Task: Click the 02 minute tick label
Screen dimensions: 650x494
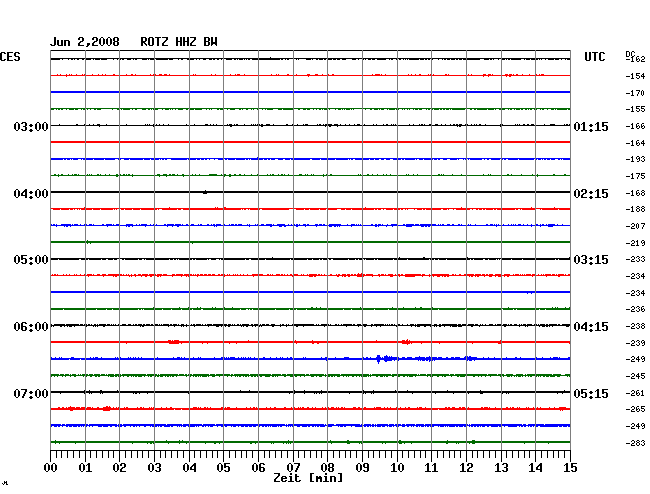Action: [119, 467]
